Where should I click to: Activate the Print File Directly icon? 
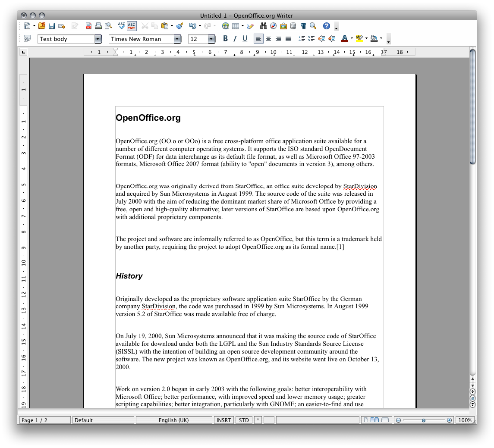pos(98,26)
